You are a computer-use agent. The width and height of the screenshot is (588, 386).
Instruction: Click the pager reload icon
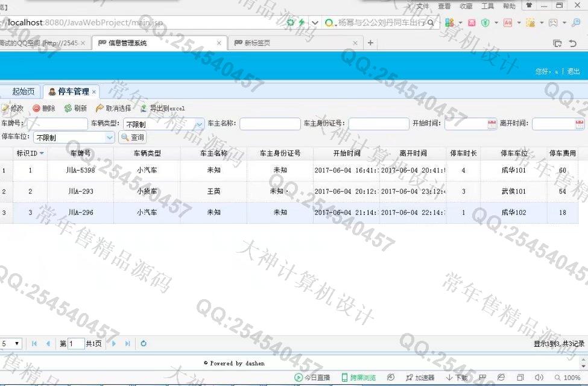[144, 344]
